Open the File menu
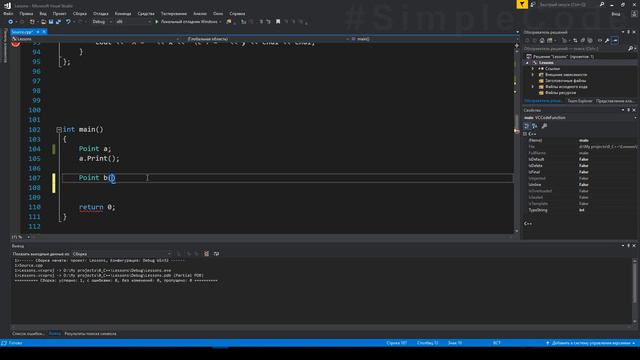Image resolution: width=640 pixels, height=360 pixels. coord(8,13)
